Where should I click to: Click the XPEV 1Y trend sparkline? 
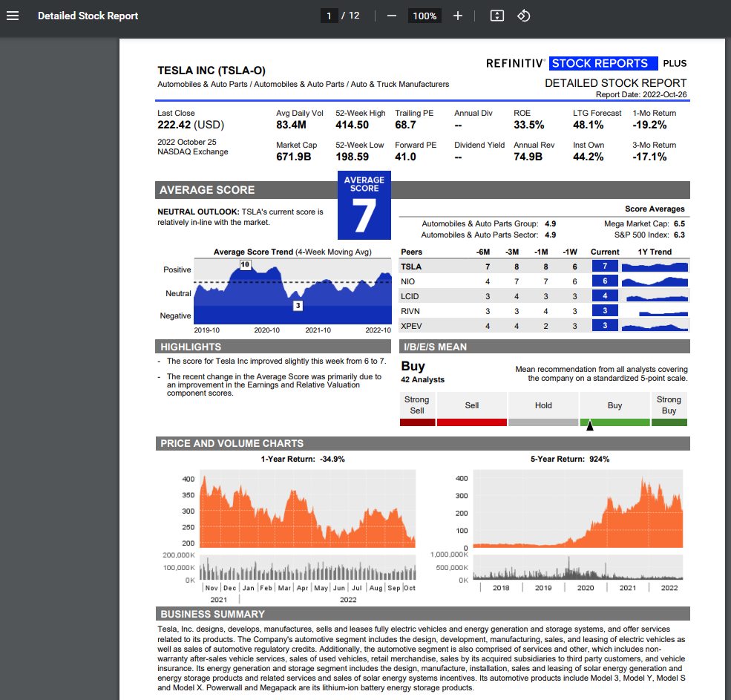655,326
